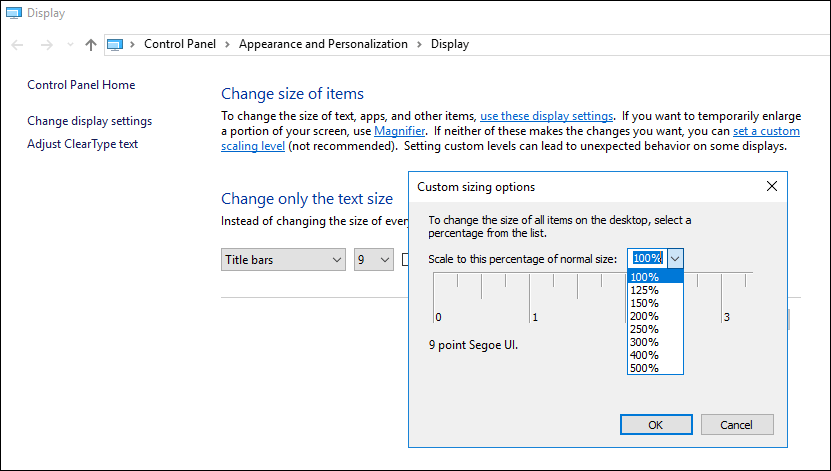Click the Forward navigation arrow

pyautogui.click(x=45, y=44)
